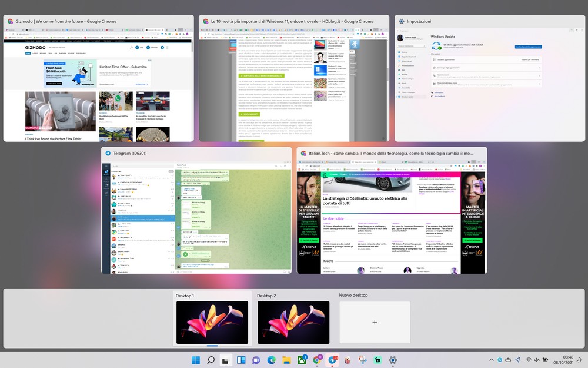The image size is (588, 368).
Task: Open Xbox app from taskbar
Action: [x=302, y=360]
